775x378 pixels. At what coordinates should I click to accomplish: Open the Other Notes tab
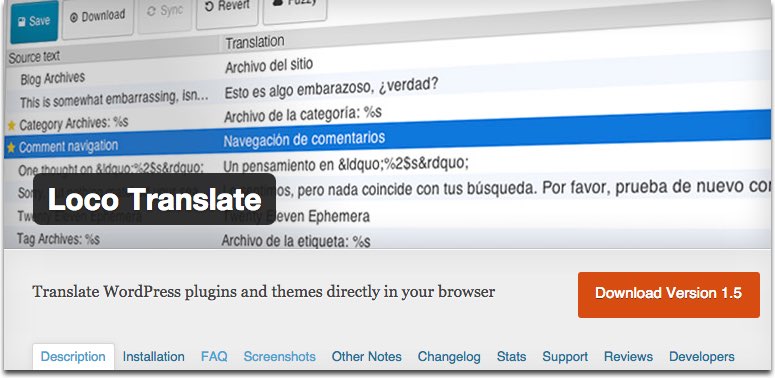367,357
